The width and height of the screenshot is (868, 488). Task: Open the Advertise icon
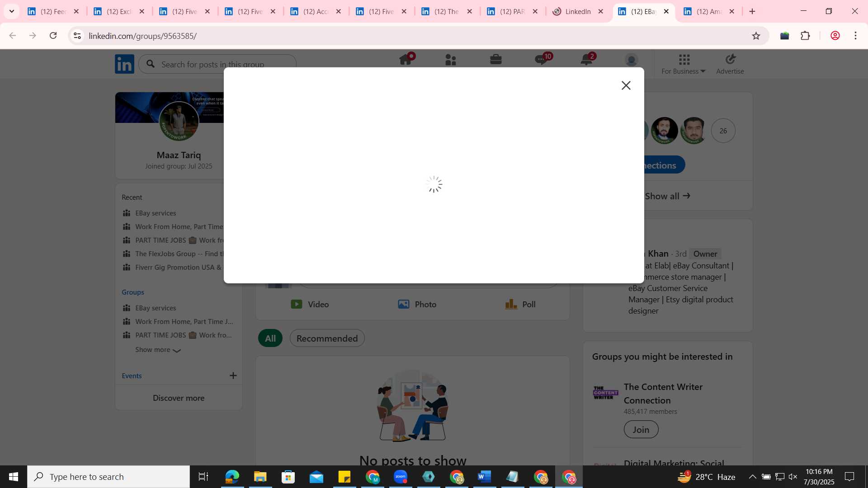pos(730,64)
